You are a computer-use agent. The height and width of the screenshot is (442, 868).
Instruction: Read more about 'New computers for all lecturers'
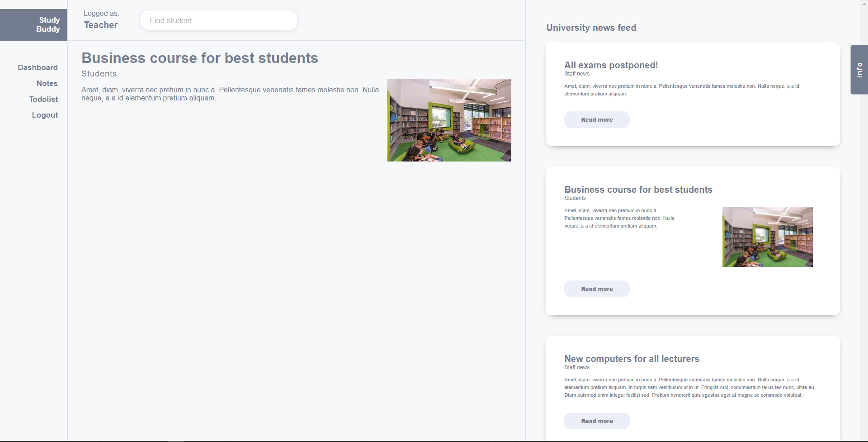pyautogui.click(x=596, y=421)
